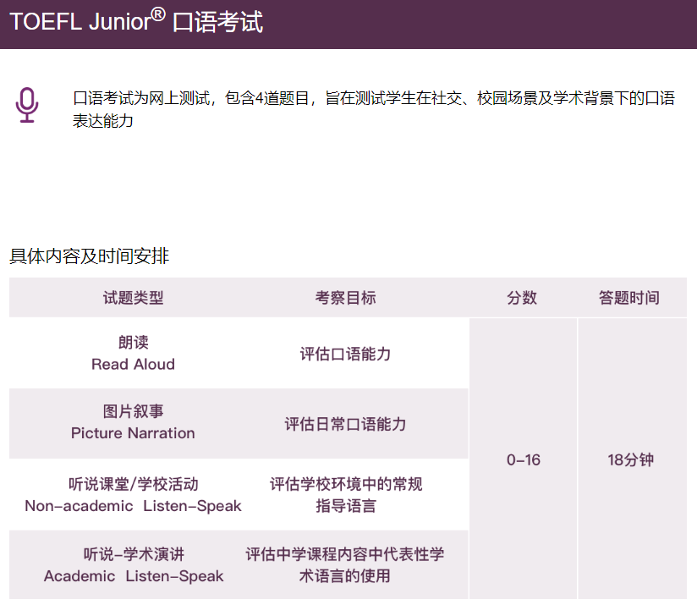Click the 评估日常口语能力 cell
Viewport: 697px width, 616px height.
point(345,424)
